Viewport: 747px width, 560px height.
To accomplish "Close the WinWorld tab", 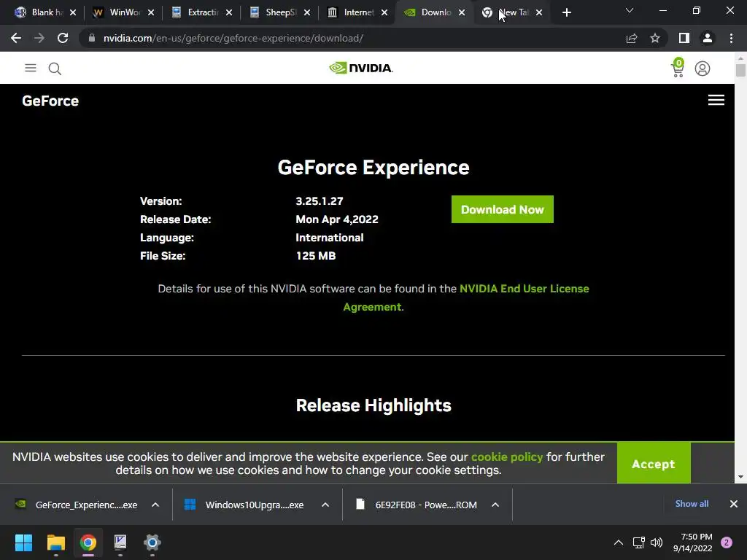I will tap(151, 13).
